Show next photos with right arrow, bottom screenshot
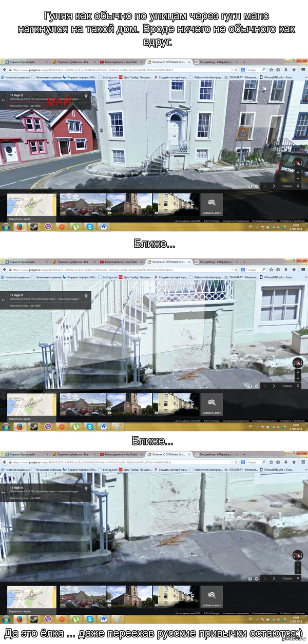 [274, 578]
